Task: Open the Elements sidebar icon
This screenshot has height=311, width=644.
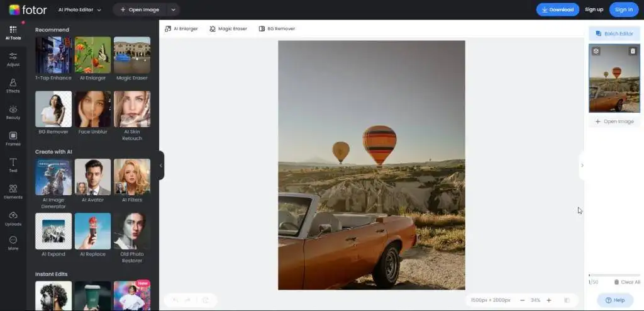Action: pyautogui.click(x=13, y=192)
